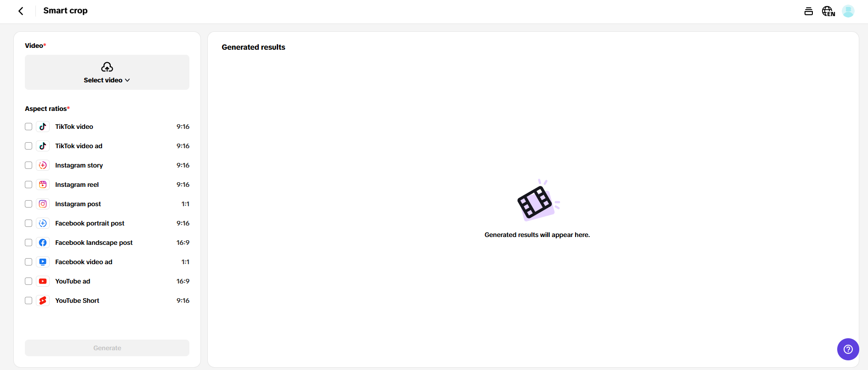Screen dimensions: 868x370
Task: Open the language globe EN selector
Action: tap(828, 11)
